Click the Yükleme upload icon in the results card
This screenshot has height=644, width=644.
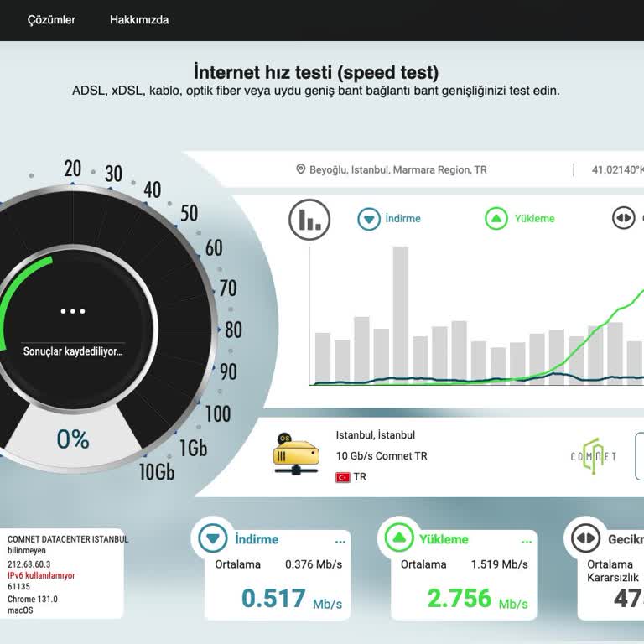[x=399, y=538]
